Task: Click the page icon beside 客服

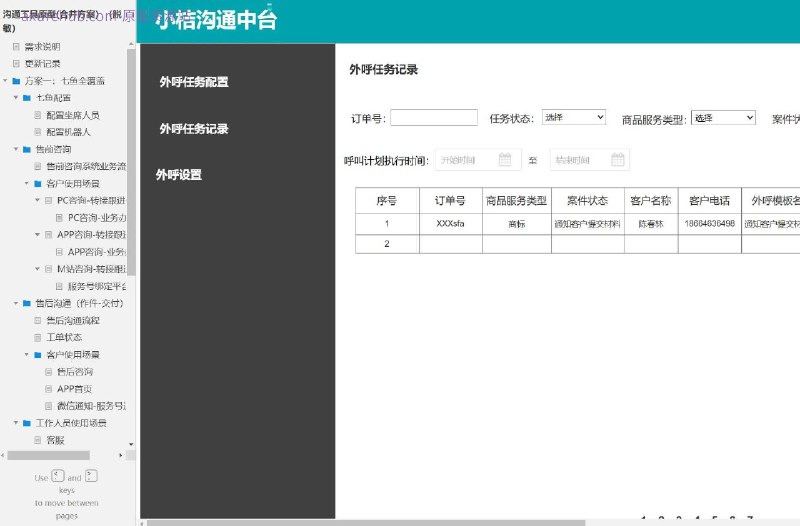Action: click(x=37, y=440)
